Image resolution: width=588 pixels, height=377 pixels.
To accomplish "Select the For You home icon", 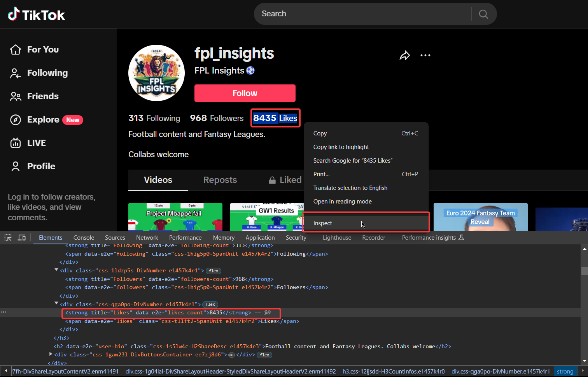I will [15, 49].
